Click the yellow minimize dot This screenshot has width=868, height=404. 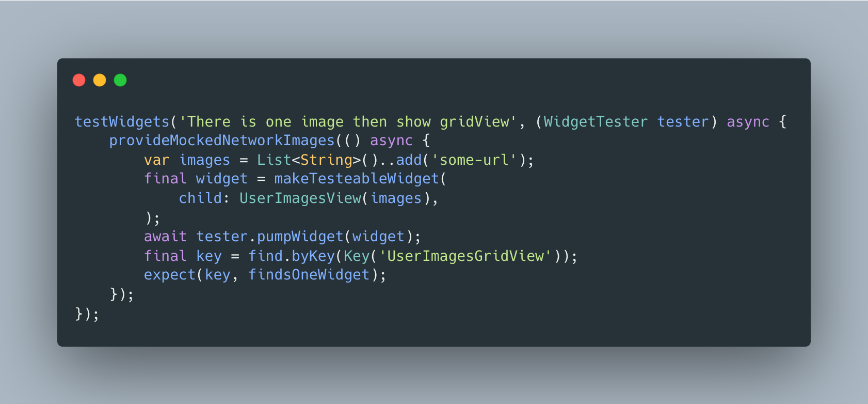click(100, 80)
